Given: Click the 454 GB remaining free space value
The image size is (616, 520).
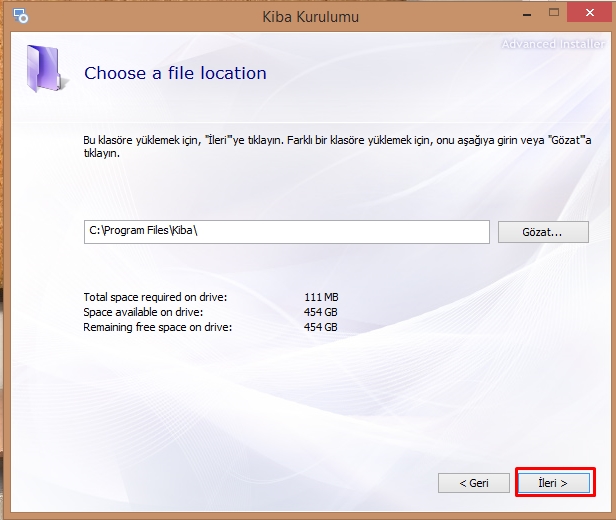Looking at the screenshot, I should pyautogui.click(x=320, y=327).
